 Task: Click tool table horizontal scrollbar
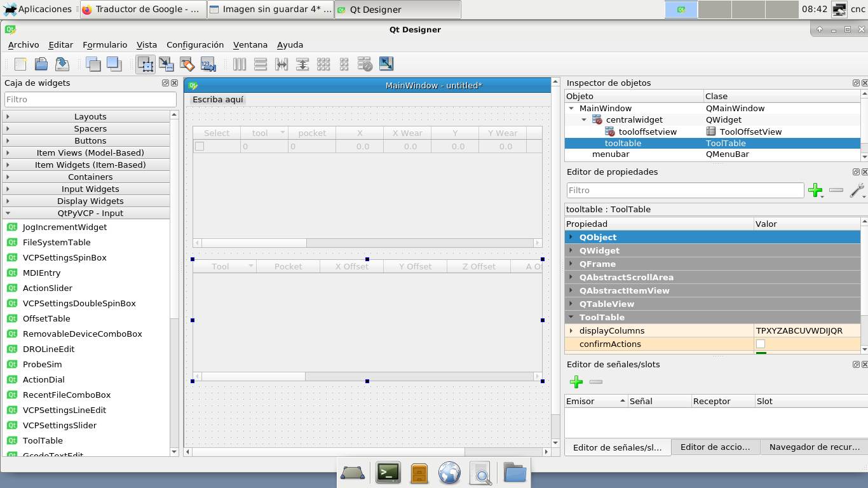[367, 376]
